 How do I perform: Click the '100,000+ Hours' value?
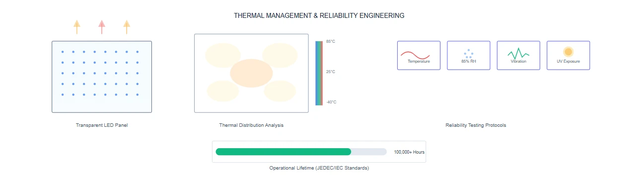[409, 152]
